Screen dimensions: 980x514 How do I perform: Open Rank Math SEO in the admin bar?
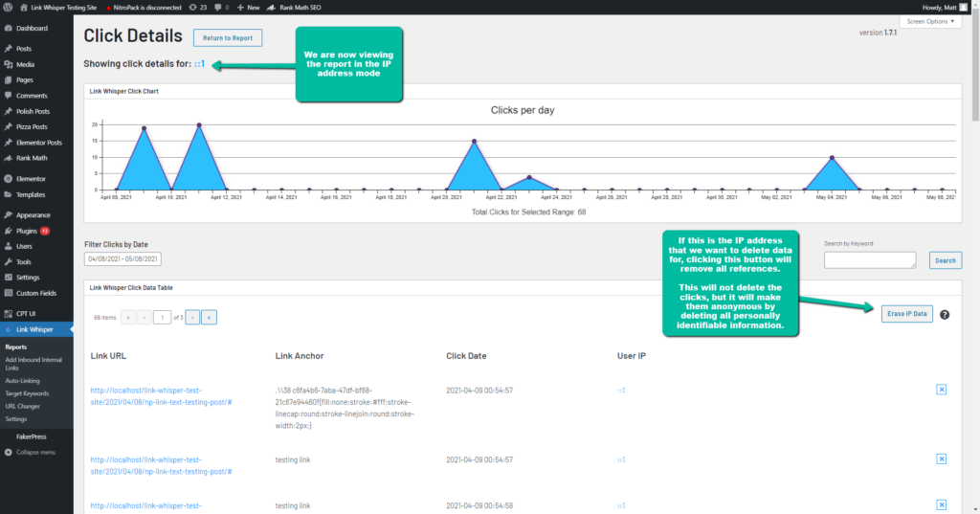(294, 8)
